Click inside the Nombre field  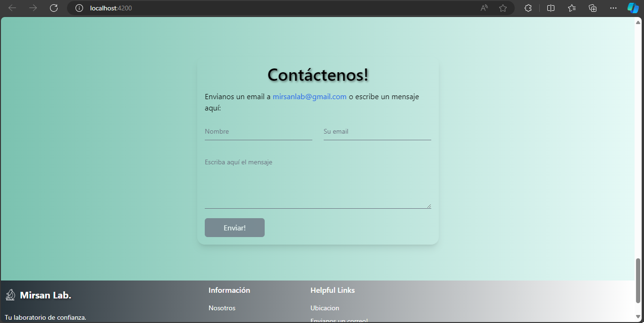(258, 131)
